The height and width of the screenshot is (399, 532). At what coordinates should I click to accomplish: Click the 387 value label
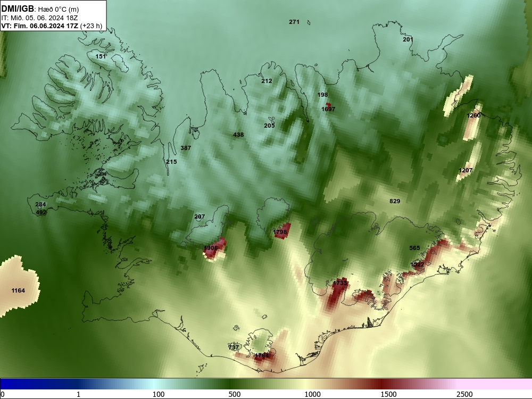tap(186, 148)
